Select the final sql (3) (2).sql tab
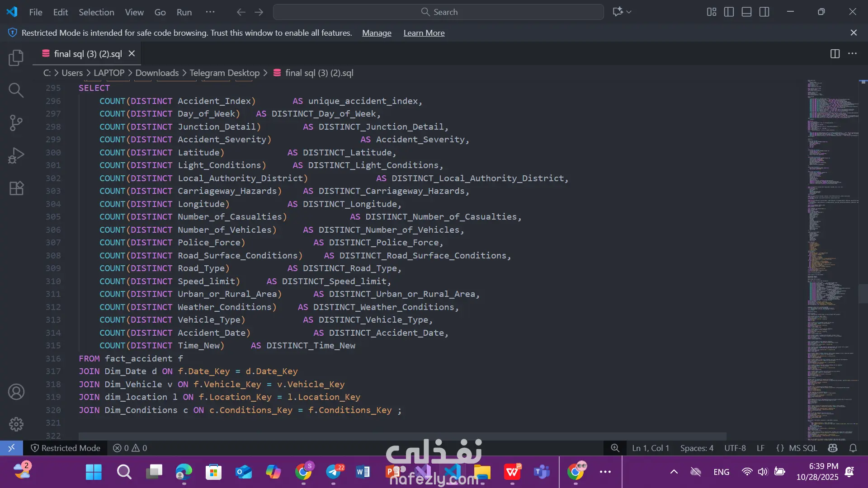868x488 pixels. [x=88, y=54]
